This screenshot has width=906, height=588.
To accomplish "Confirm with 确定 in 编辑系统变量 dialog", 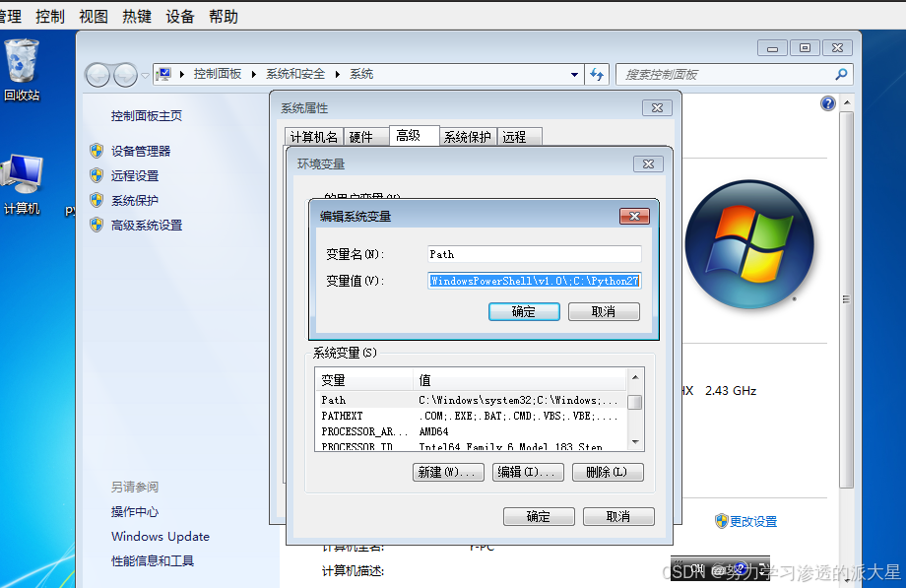I will tap(524, 311).
